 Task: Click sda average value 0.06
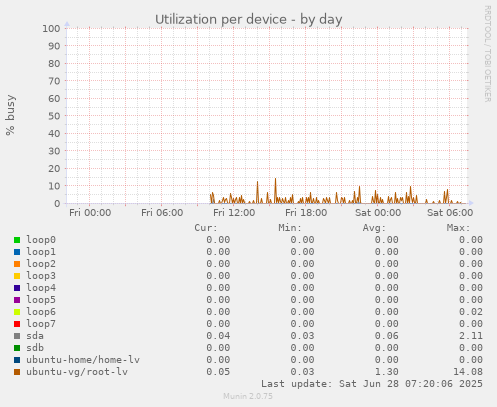click(x=386, y=336)
